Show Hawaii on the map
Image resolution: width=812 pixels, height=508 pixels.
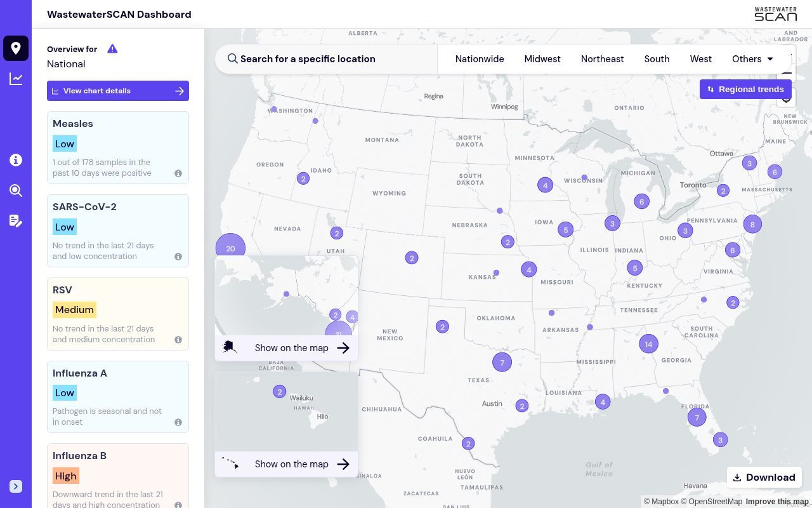point(286,464)
